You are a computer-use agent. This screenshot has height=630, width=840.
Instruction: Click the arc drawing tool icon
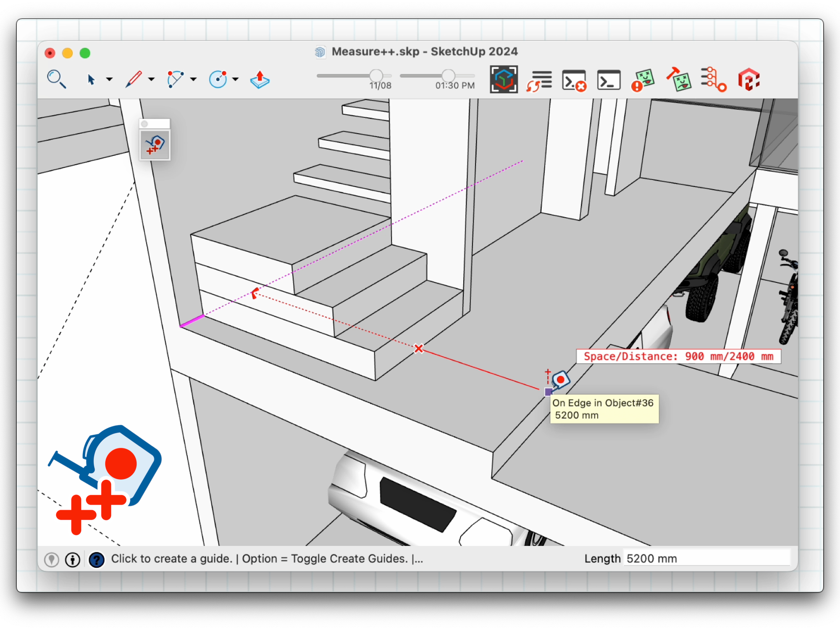coord(175,79)
